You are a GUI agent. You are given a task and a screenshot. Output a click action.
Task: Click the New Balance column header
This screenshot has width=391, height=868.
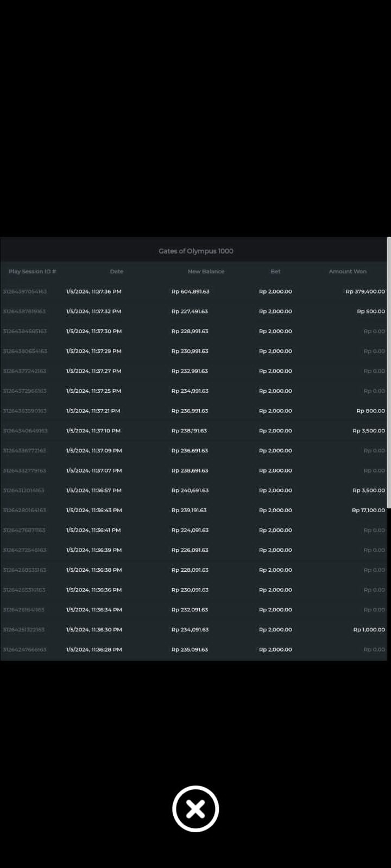click(x=206, y=271)
